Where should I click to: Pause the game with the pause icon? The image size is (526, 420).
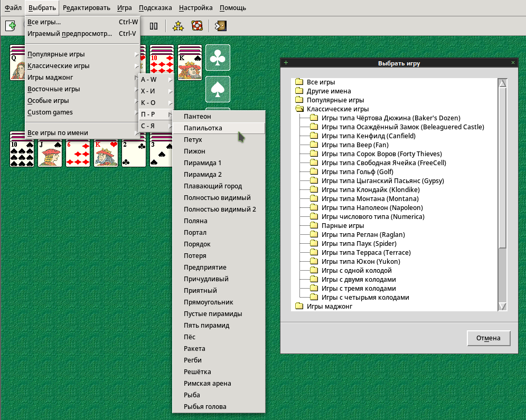(x=154, y=26)
